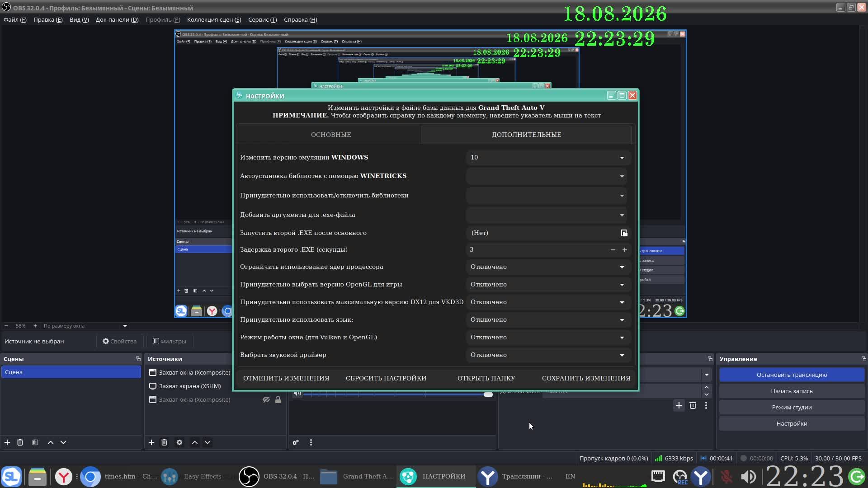This screenshot has height=488, width=868.
Task: Add a new scene in Сцены panel
Action: [x=7, y=442]
